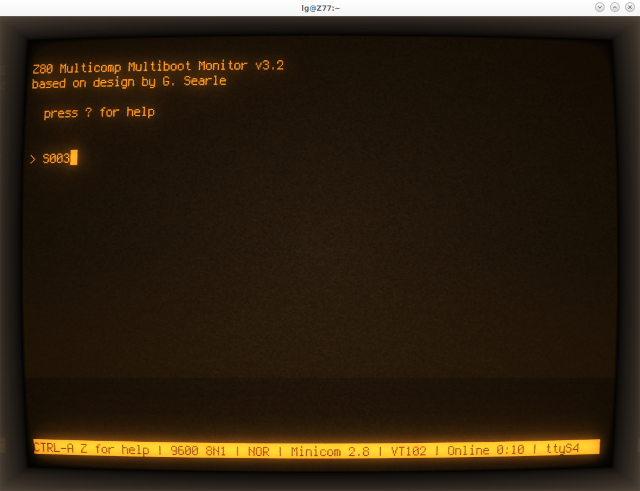Click the window maximize button in title bar

click(615, 7)
